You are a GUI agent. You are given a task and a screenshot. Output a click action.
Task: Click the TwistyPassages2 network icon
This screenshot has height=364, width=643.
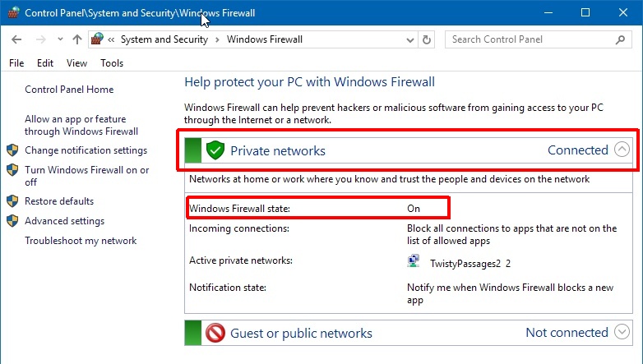(414, 262)
